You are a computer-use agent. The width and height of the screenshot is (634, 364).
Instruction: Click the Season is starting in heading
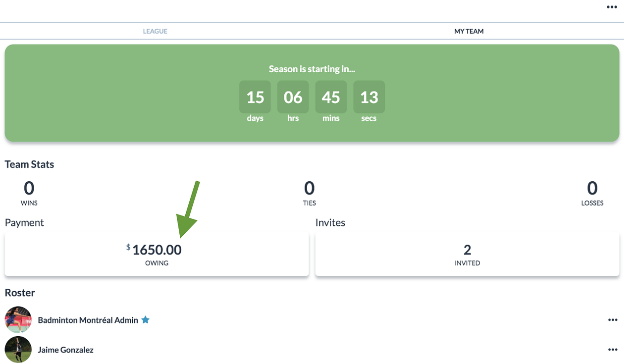click(312, 69)
